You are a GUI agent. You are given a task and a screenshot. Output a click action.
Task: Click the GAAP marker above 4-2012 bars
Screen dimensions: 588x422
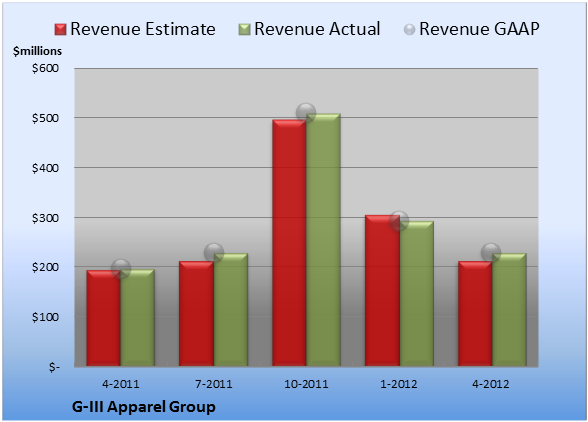tap(491, 252)
